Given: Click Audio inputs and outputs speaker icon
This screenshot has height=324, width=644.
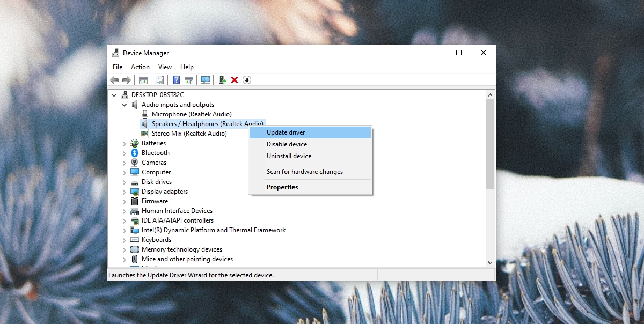Looking at the screenshot, I should pos(135,105).
